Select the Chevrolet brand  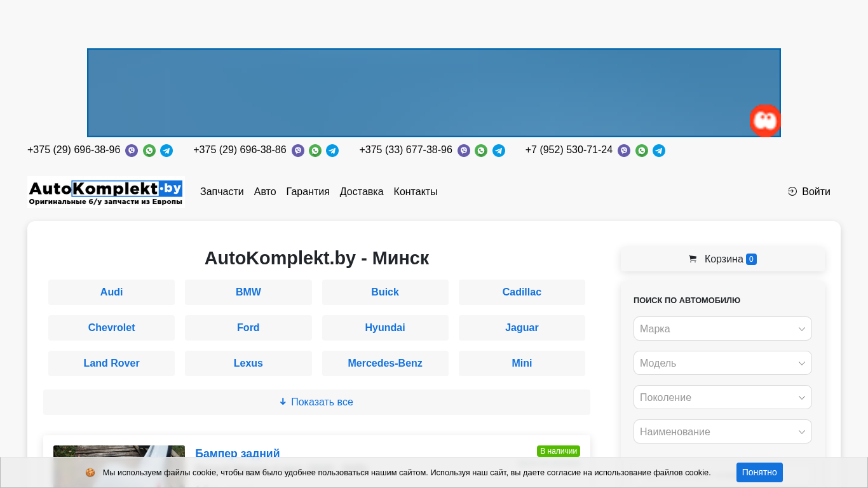[x=111, y=328]
